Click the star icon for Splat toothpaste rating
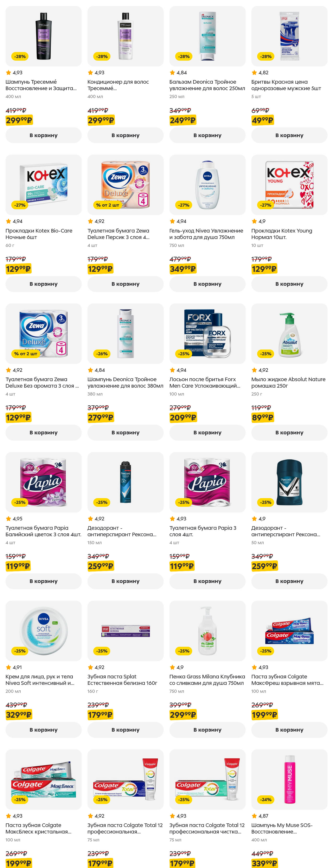Screen dimensions: 335x868 (90, 667)
